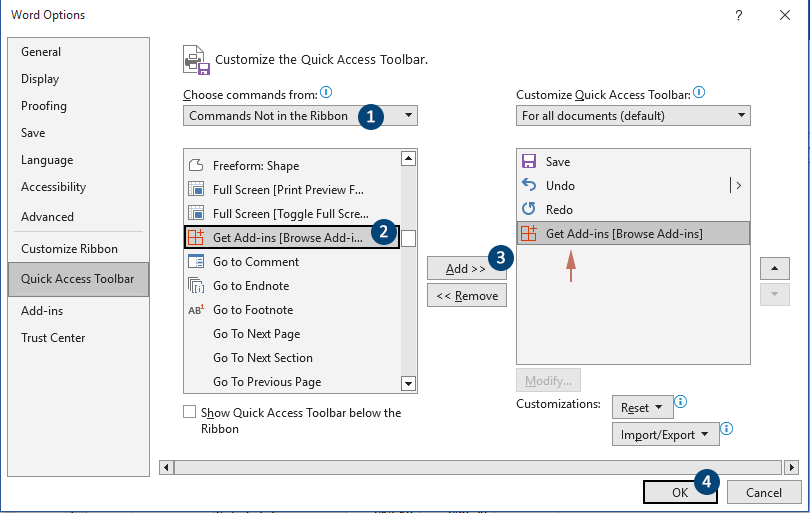Click the Go to Footnote icon
The height and width of the screenshot is (513, 810).
pyautogui.click(x=196, y=310)
